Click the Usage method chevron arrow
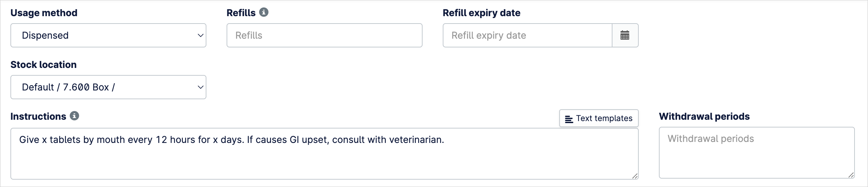 click(200, 35)
